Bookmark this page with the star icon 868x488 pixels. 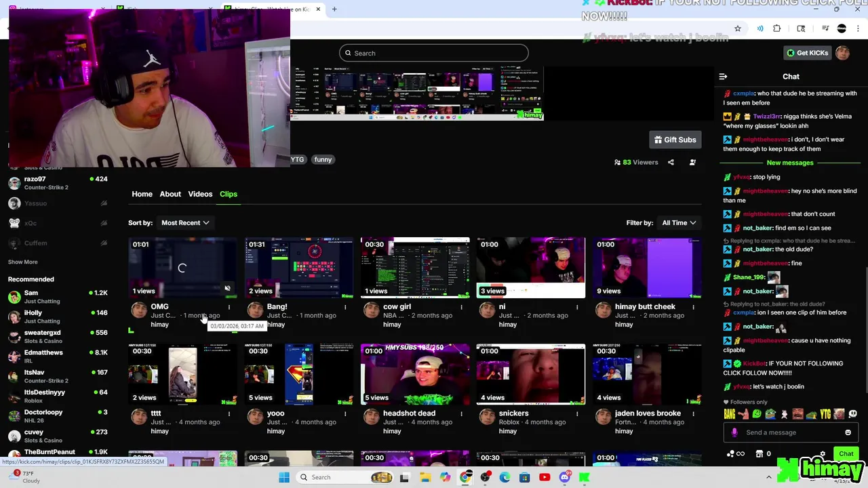[738, 28]
